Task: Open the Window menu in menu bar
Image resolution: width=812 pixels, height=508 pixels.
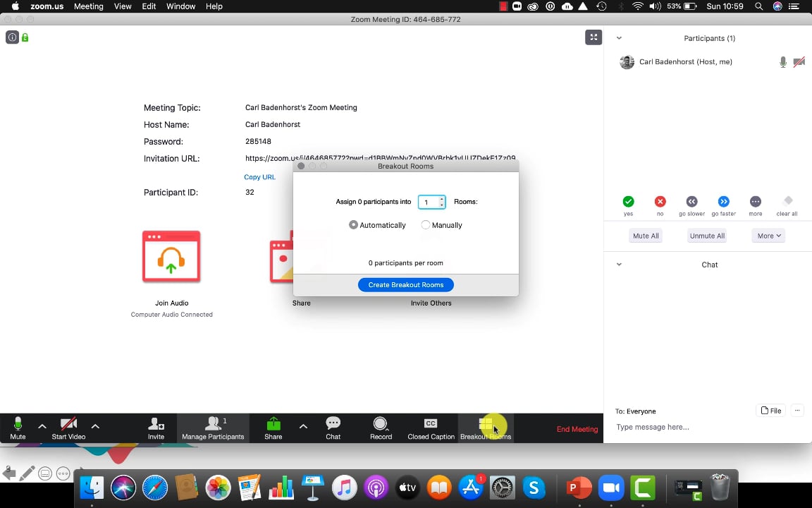Action: (x=180, y=6)
